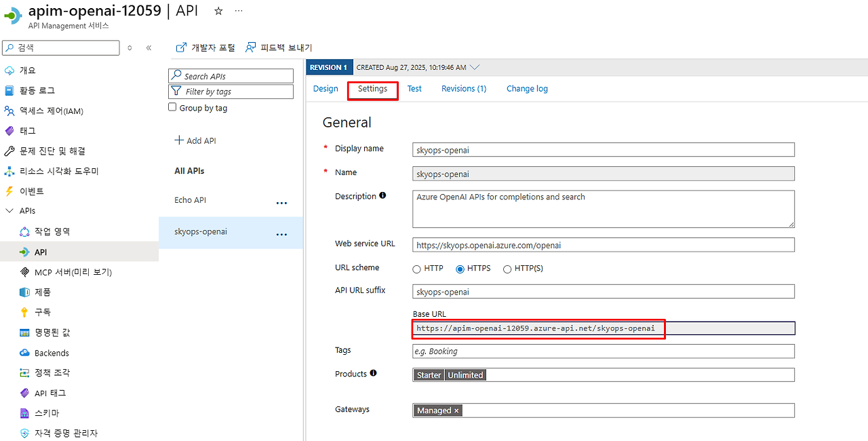
Task: Click Add API
Action: click(x=195, y=140)
